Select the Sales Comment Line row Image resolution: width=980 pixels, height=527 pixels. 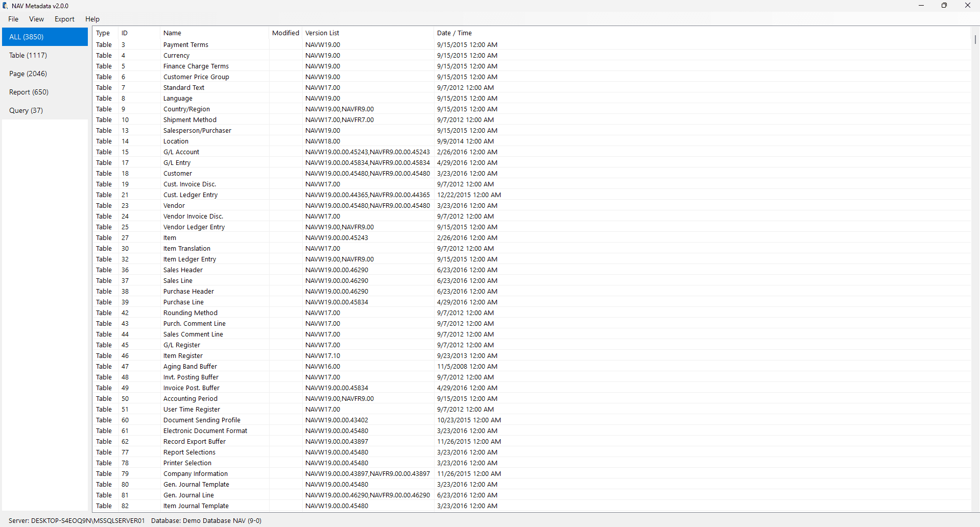pos(532,334)
